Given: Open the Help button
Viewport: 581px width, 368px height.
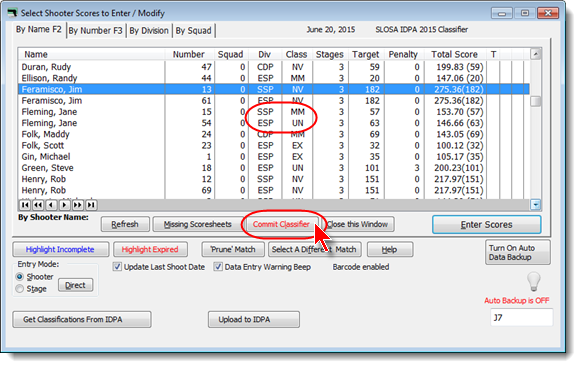Looking at the screenshot, I should coord(390,249).
